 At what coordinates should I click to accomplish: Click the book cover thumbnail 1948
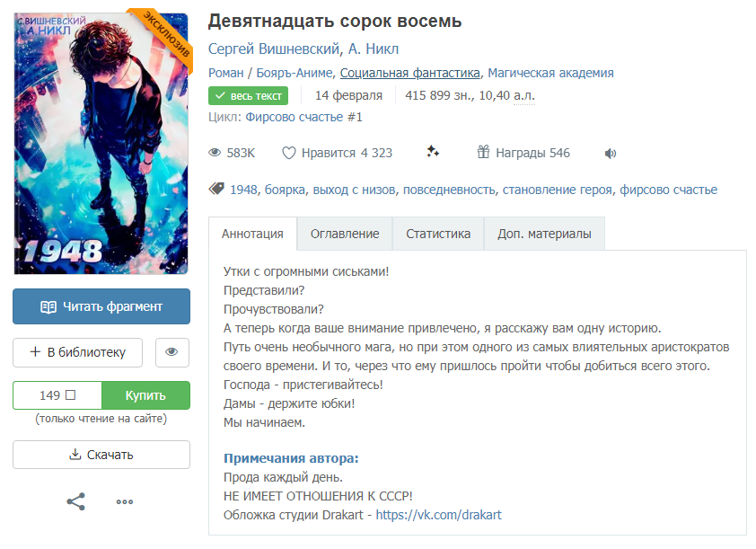(x=101, y=143)
